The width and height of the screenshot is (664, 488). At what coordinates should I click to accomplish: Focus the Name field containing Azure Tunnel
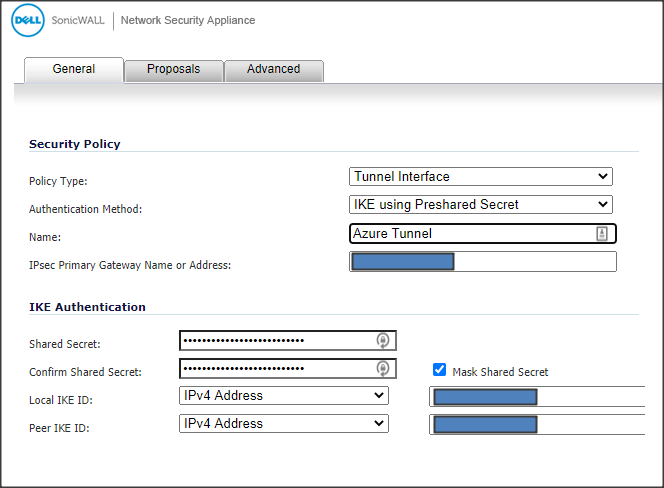pyautogui.click(x=470, y=234)
